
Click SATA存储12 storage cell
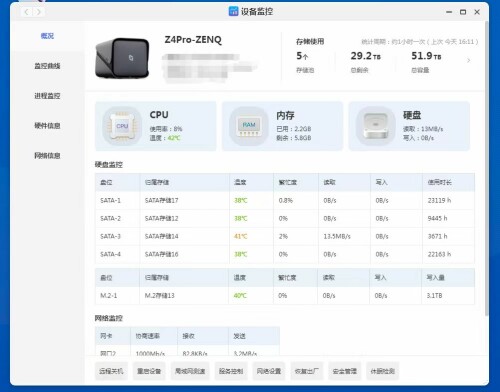click(x=162, y=219)
